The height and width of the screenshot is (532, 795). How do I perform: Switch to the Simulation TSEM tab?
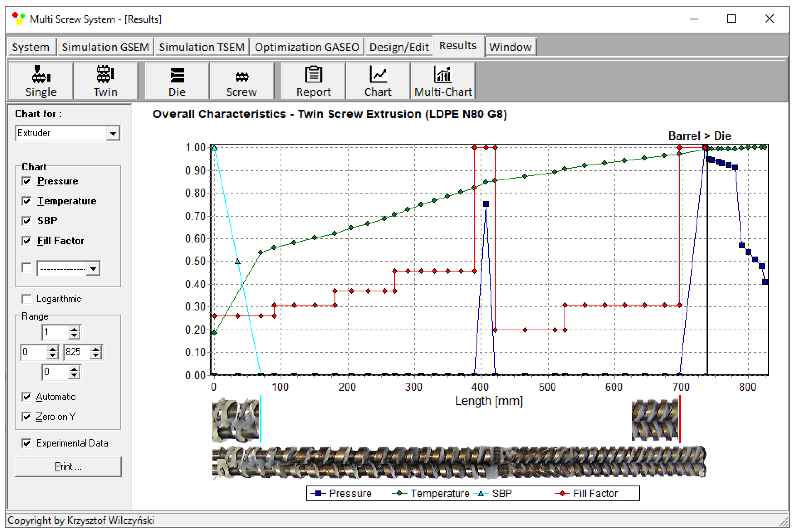[x=202, y=47]
